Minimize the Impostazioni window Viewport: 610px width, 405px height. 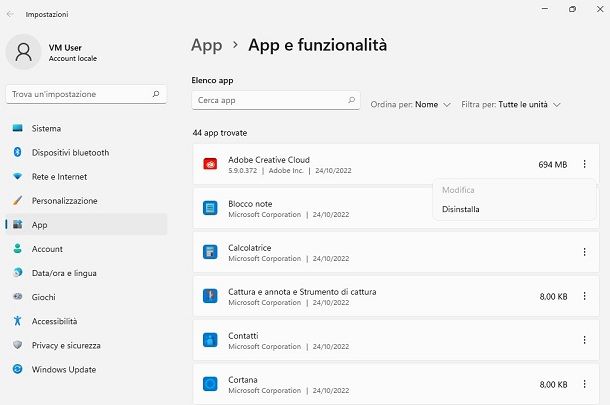(x=545, y=9)
